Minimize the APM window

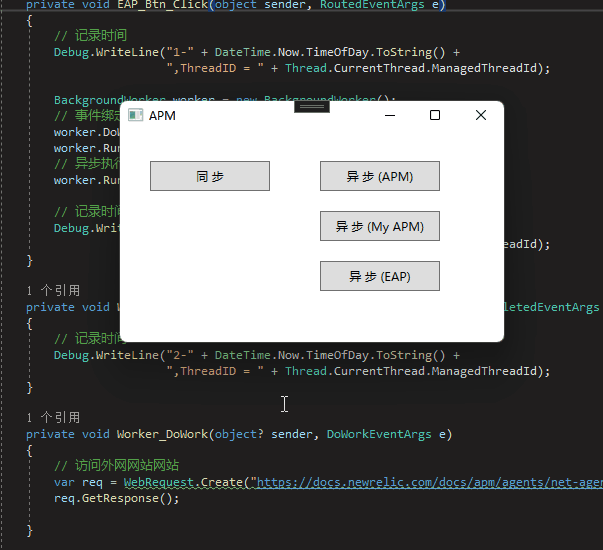point(390,115)
